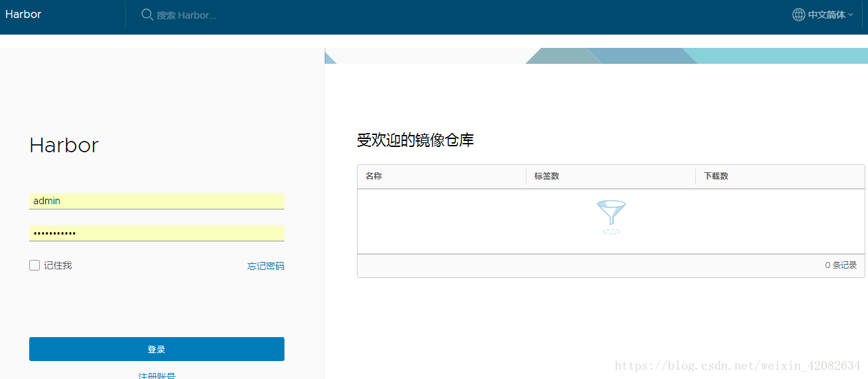This screenshot has height=379, width=868.
Task: Click the empty-table funnel placeholder icon
Action: [x=611, y=217]
